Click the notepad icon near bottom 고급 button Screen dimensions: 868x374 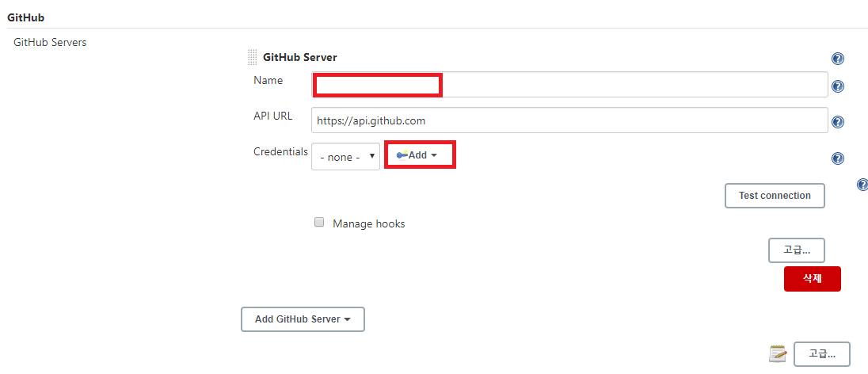pyautogui.click(x=778, y=353)
